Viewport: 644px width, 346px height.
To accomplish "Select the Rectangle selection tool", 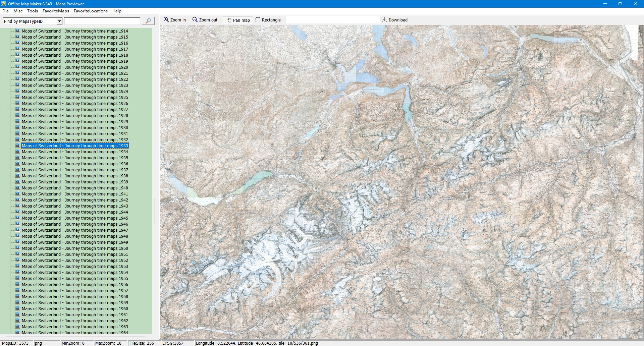I will 258,20.
